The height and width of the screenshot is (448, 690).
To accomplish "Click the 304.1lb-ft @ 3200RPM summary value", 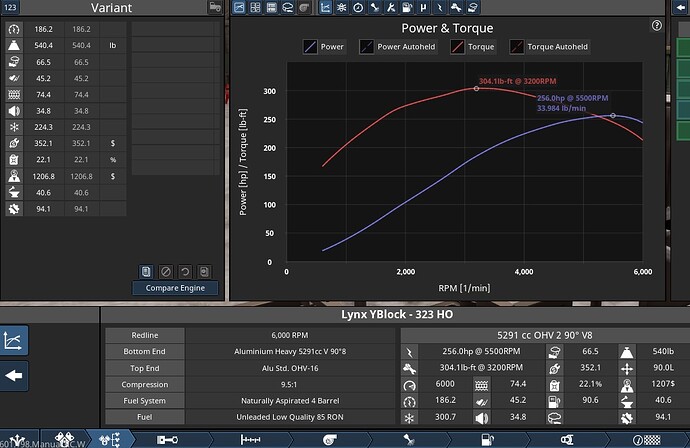I will pyautogui.click(x=481, y=367).
